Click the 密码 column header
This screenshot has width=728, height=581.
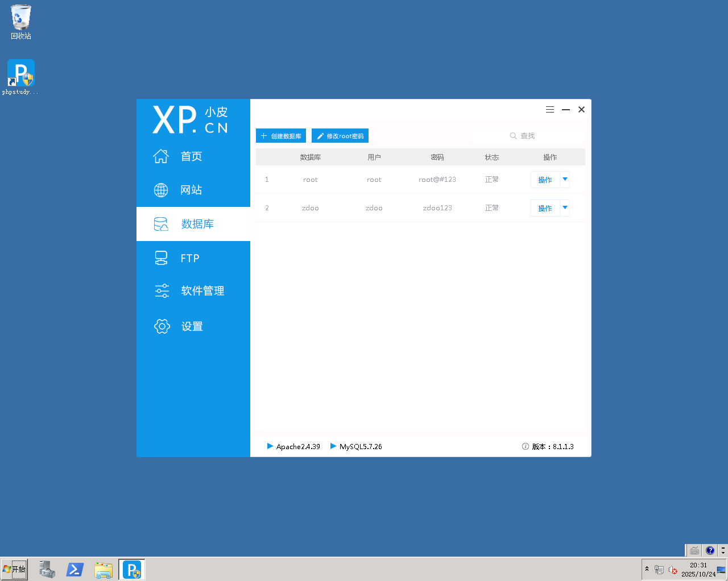(x=437, y=157)
